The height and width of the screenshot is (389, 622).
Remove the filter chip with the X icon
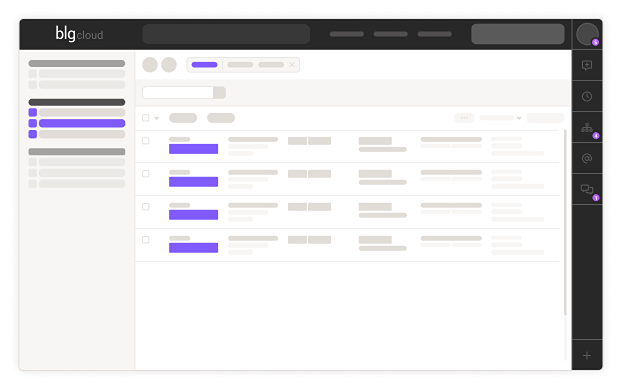tap(292, 65)
